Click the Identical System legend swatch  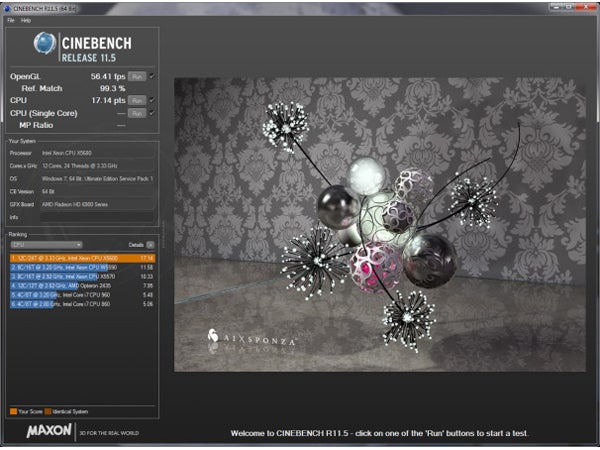click(x=48, y=412)
